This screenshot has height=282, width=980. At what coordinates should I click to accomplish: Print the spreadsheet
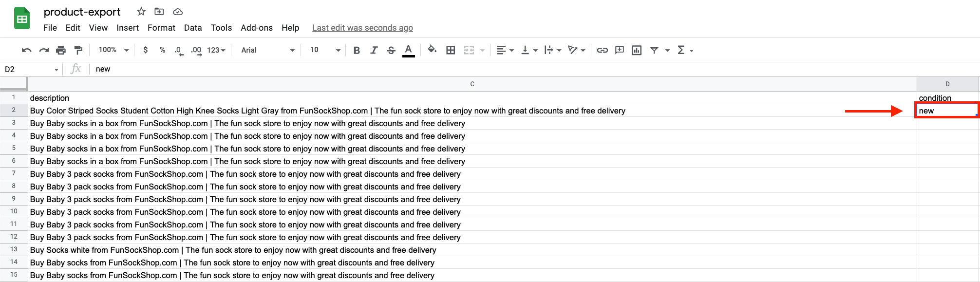click(61, 50)
